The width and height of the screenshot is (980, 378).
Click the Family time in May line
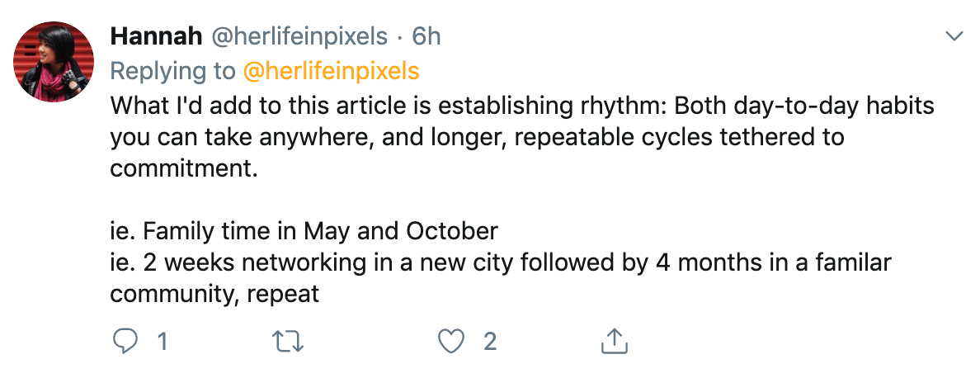tap(304, 232)
